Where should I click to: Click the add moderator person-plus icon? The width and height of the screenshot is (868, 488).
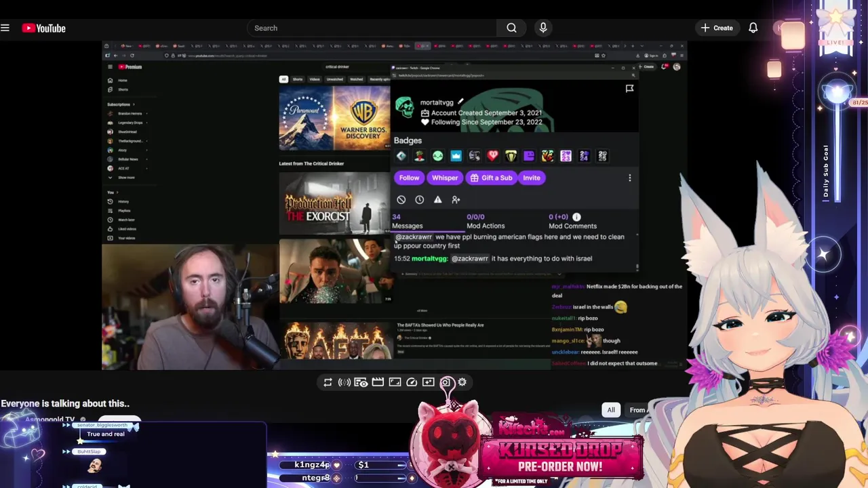pos(456,200)
